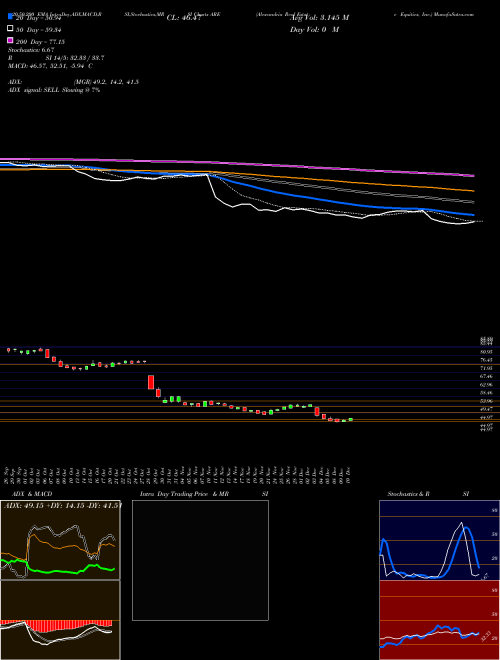The image size is (500, 660).
Task: Click the 67.46 price axis label
Action: tap(487, 376)
